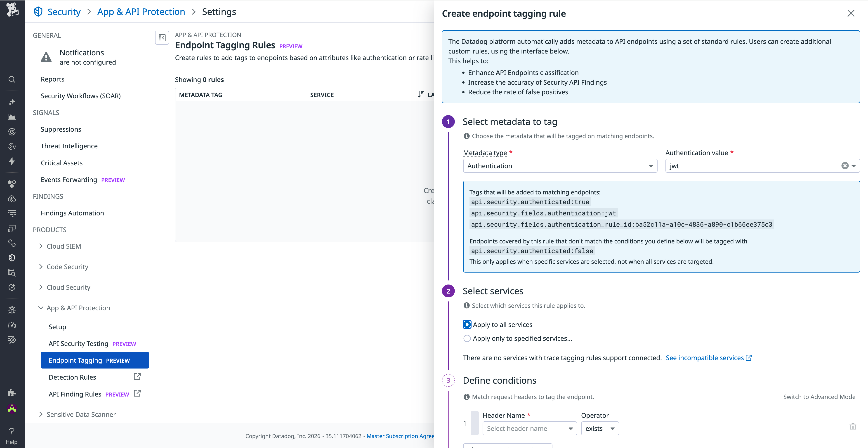
Task: Open the shield Security icon in left rail
Action: click(12, 258)
